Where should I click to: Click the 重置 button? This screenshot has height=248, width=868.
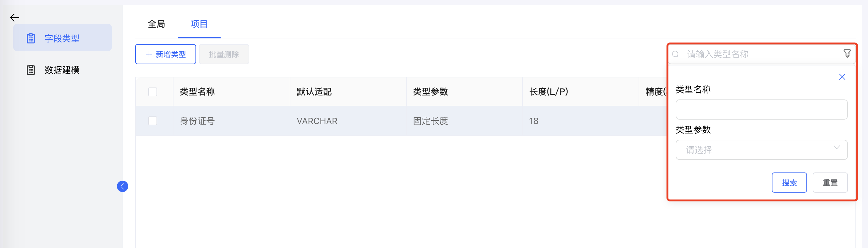pyautogui.click(x=830, y=183)
